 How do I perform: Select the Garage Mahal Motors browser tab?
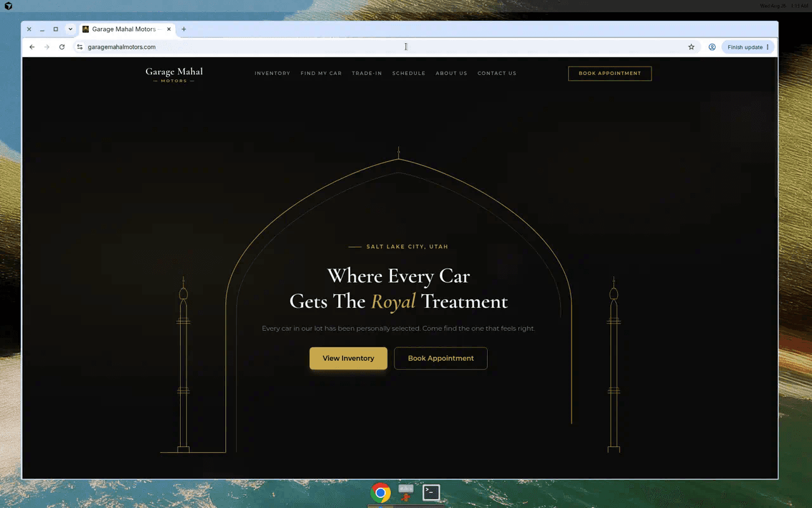127,29
